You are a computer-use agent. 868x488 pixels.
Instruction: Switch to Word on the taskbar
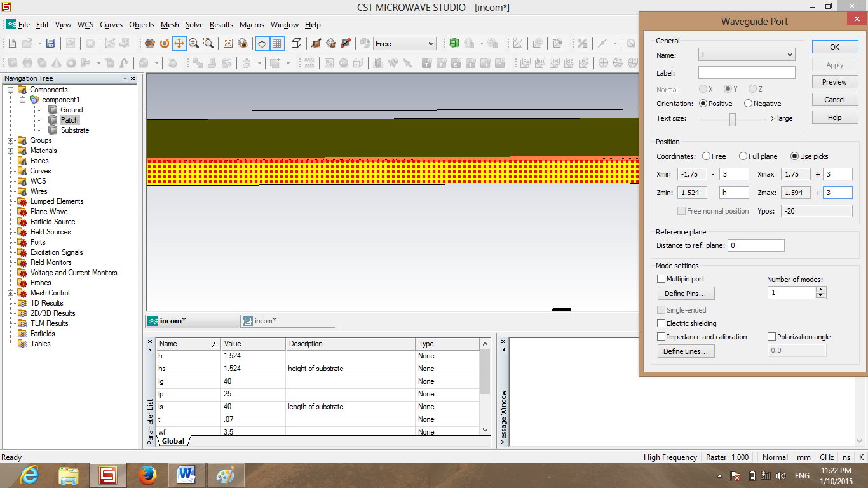pyautogui.click(x=187, y=475)
